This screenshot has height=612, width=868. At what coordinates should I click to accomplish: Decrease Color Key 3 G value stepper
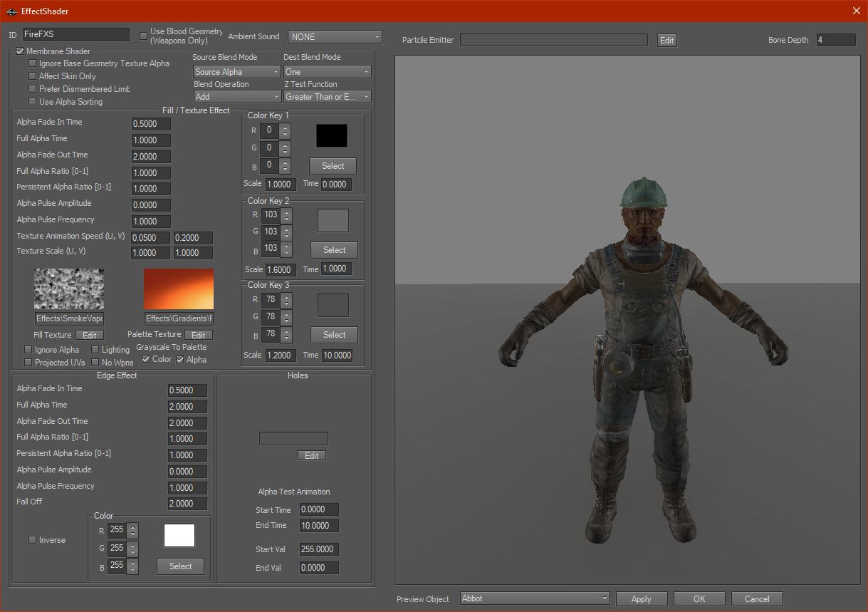click(x=286, y=321)
